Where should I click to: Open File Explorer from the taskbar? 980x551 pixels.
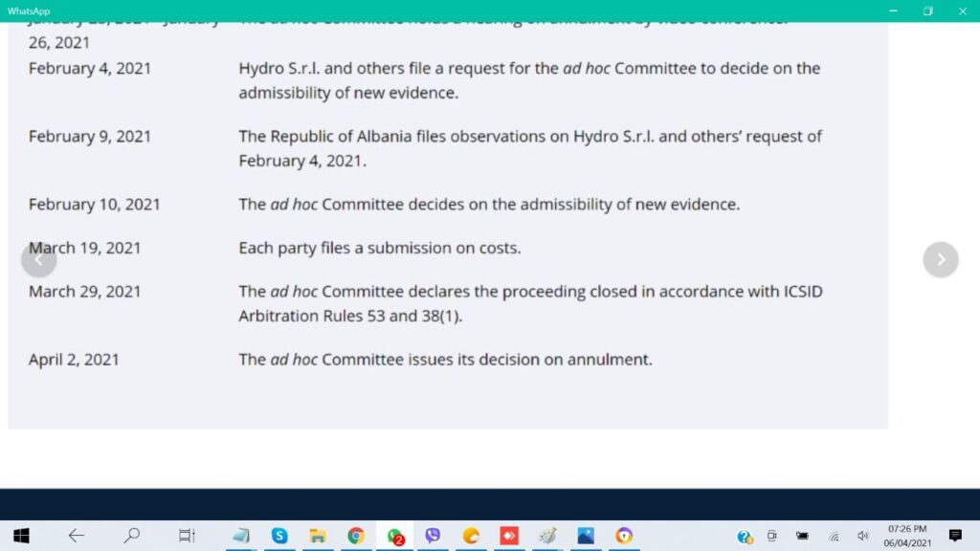point(318,536)
